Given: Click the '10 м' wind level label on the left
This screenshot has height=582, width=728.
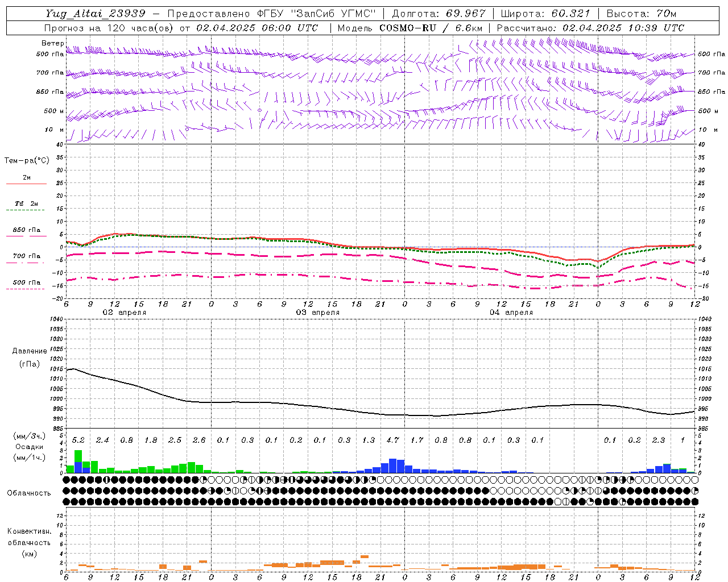Looking at the screenshot, I should (54, 130).
